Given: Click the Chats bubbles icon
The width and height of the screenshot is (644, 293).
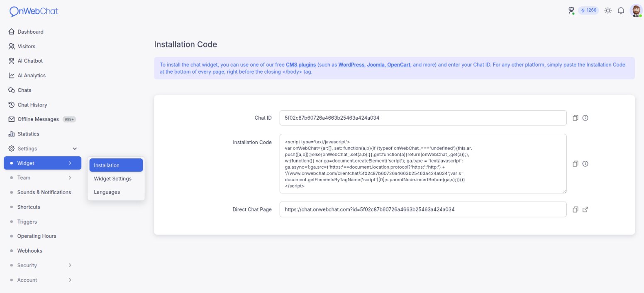Looking at the screenshot, I should click(x=12, y=90).
